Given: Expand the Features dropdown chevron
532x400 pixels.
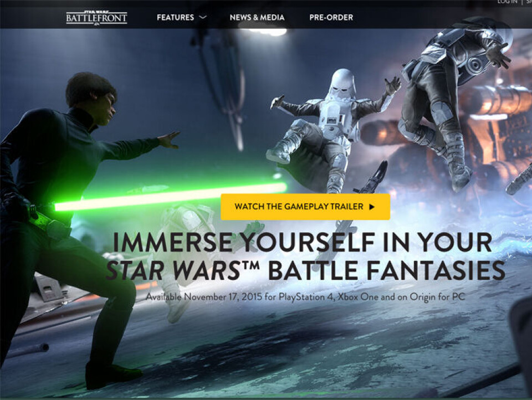Looking at the screenshot, I should (203, 18).
